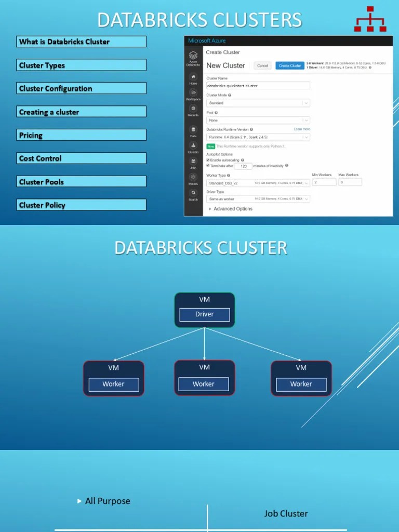
Task: Click the Create Cluster button
Action: [290, 66]
